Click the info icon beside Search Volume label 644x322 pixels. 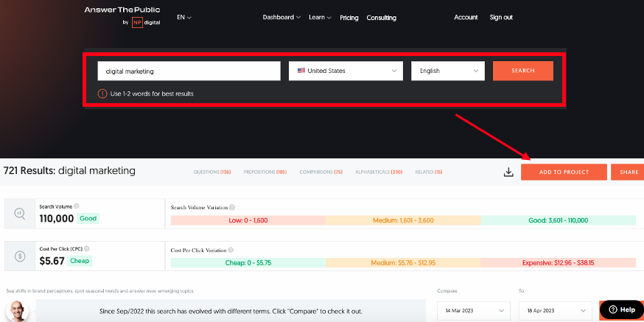pyautogui.click(x=77, y=206)
